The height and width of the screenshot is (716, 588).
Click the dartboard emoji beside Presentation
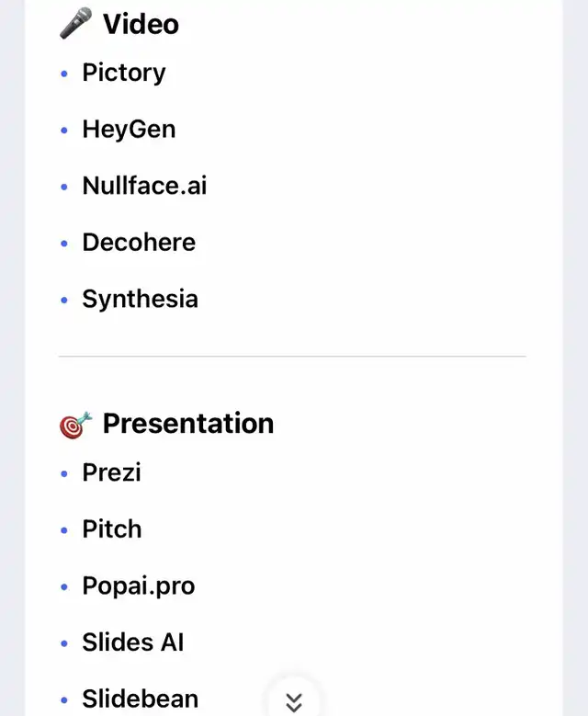point(75,425)
